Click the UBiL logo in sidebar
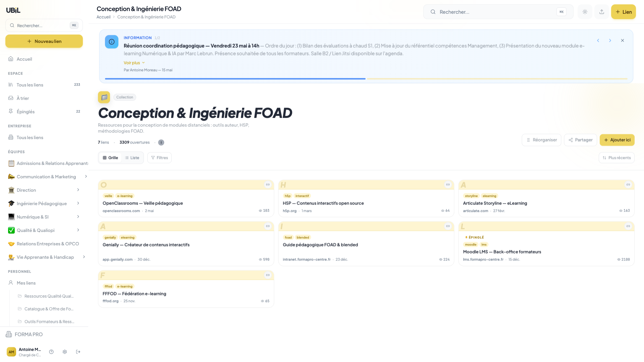Viewport: 644px width, 362px height. 13,10
